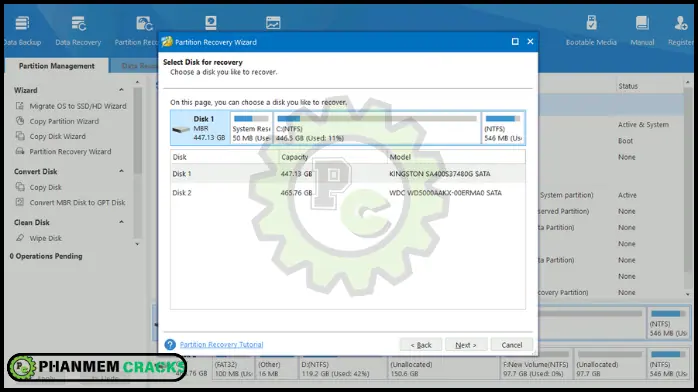Click the sidebar scroll up arrow
698x392 pixels.
coord(137,82)
